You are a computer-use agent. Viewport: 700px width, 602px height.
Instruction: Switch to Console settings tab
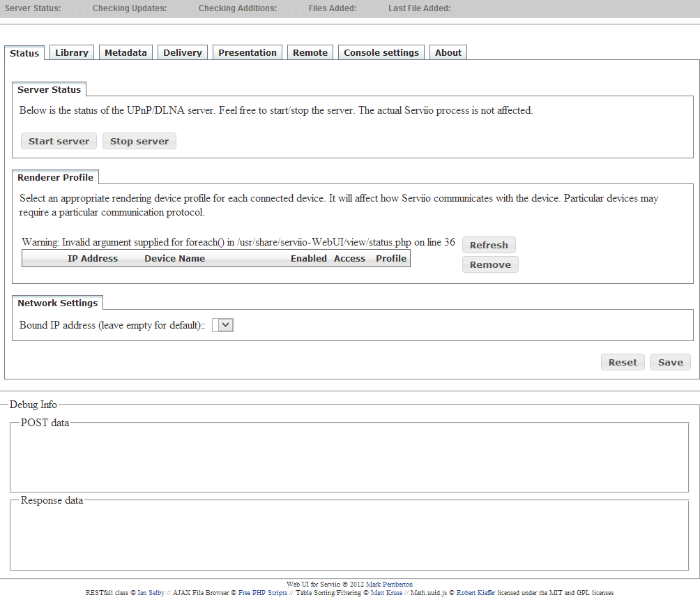(381, 52)
